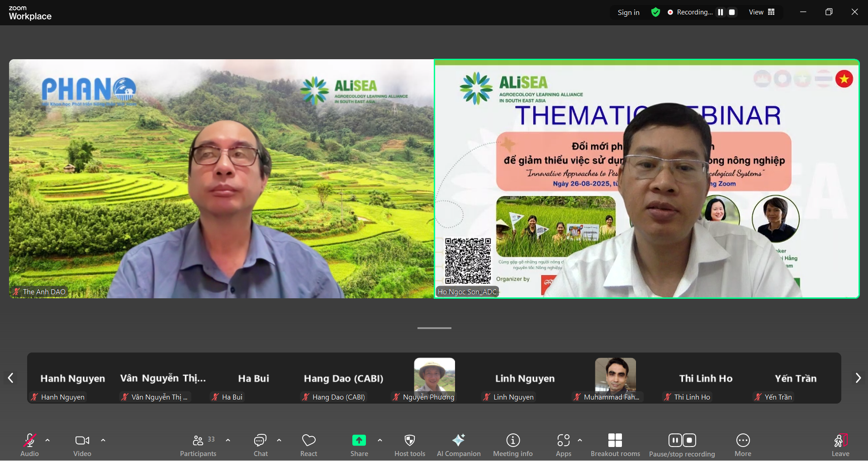868x461 pixels.
Task: Unmute the microphone with Audio button
Action: pyautogui.click(x=30, y=445)
